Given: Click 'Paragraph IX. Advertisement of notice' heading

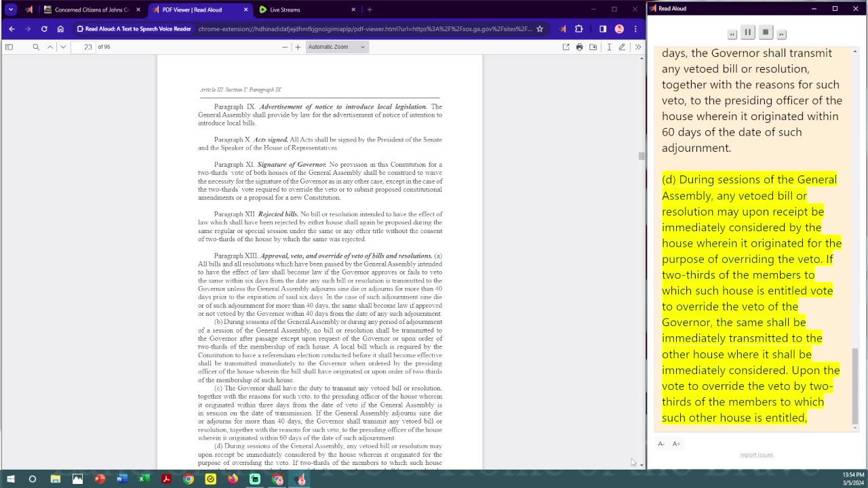Looking at the screenshot, I should pyautogui.click(x=320, y=106).
